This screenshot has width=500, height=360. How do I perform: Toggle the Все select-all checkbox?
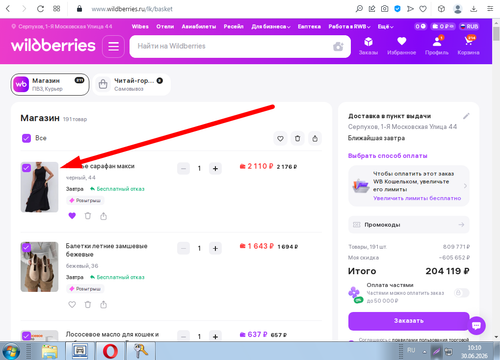pos(26,138)
